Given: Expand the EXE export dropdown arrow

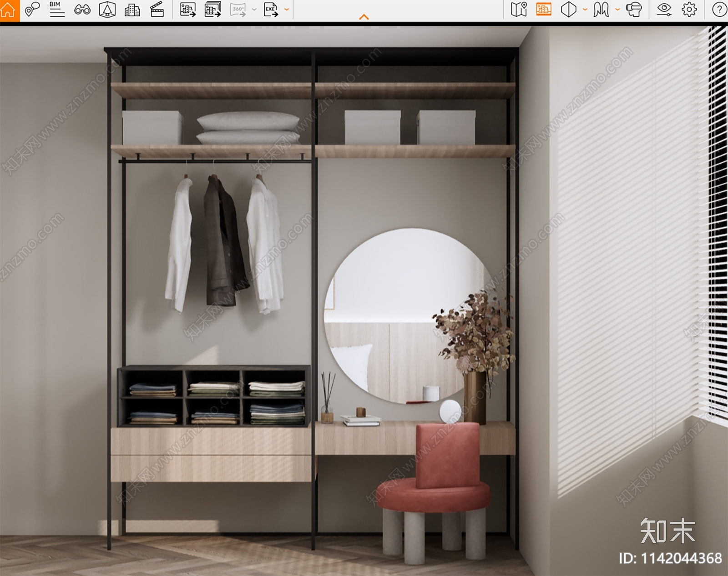Looking at the screenshot, I should [x=287, y=10].
